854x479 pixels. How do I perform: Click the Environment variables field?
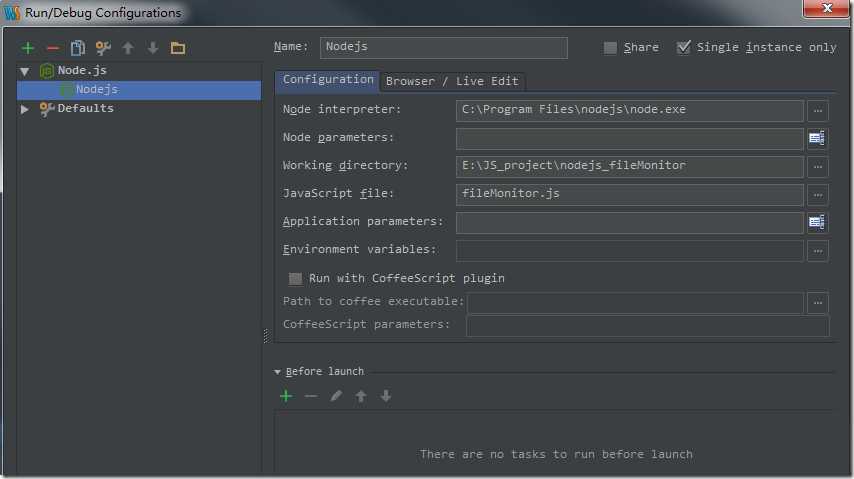pos(630,251)
